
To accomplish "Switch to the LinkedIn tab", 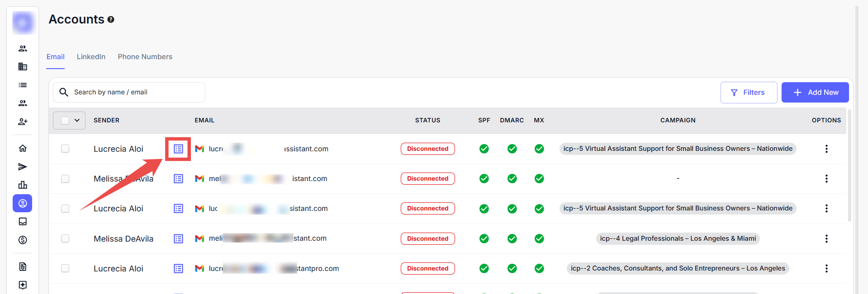I will 91,57.
